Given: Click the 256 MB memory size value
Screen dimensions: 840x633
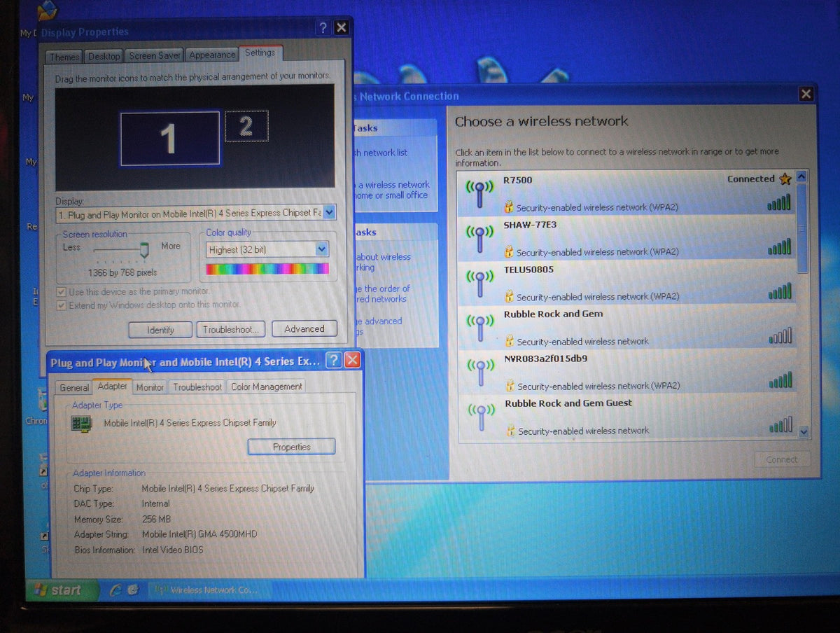Looking at the screenshot, I should [156, 520].
